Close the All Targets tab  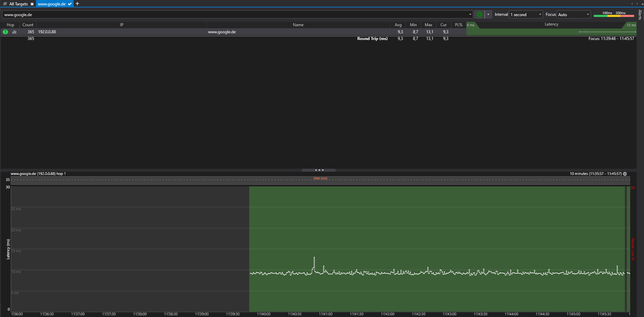tap(32, 4)
